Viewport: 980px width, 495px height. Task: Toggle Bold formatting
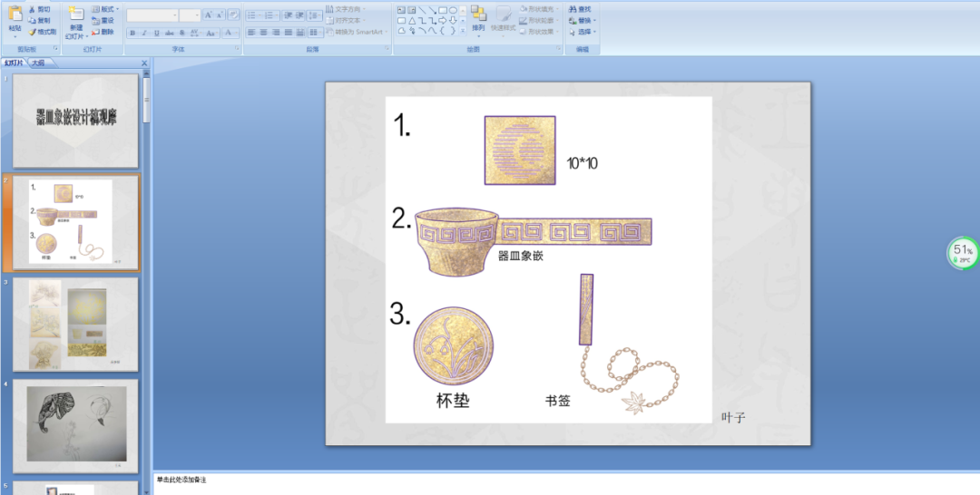[x=132, y=33]
